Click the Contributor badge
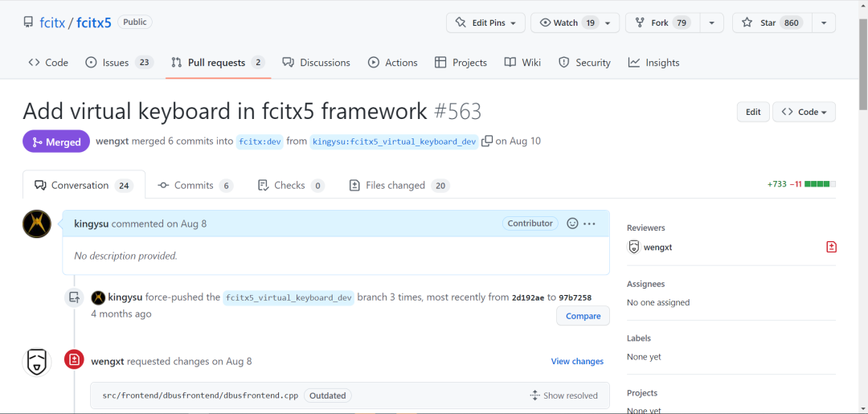Image resolution: width=868 pixels, height=414 pixels. 530,223
